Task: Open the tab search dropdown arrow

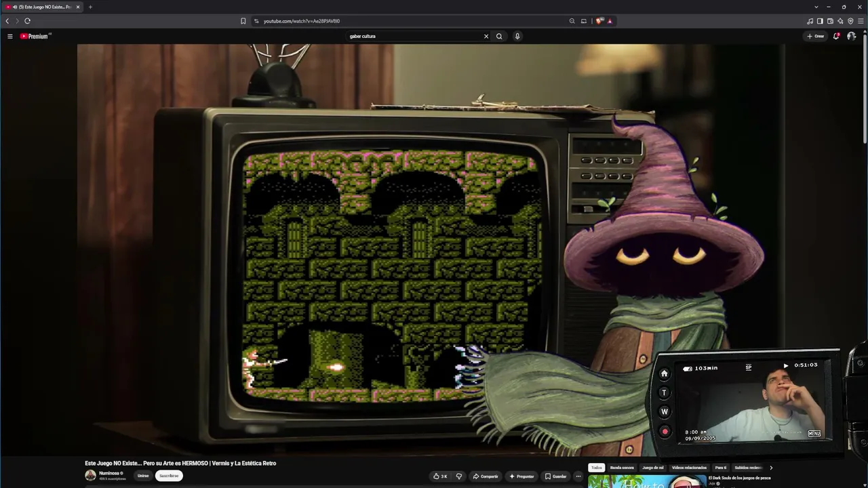Action: pyautogui.click(x=816, y=7)
